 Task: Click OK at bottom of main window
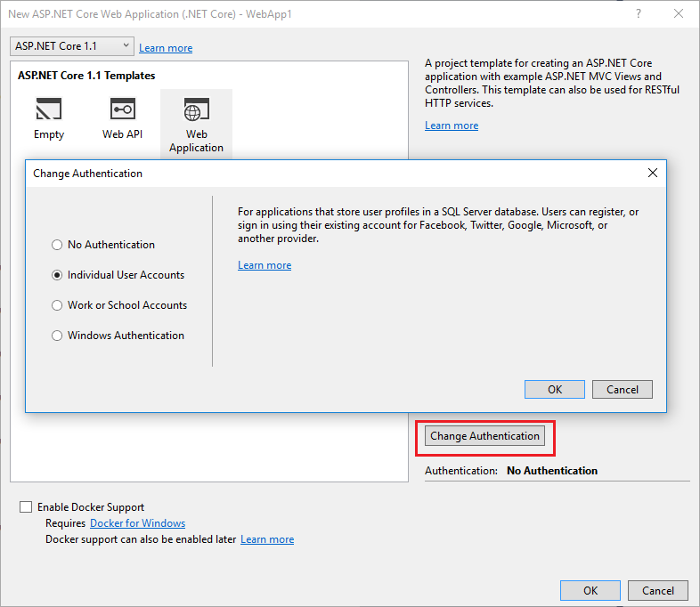(x=590, y=590)
